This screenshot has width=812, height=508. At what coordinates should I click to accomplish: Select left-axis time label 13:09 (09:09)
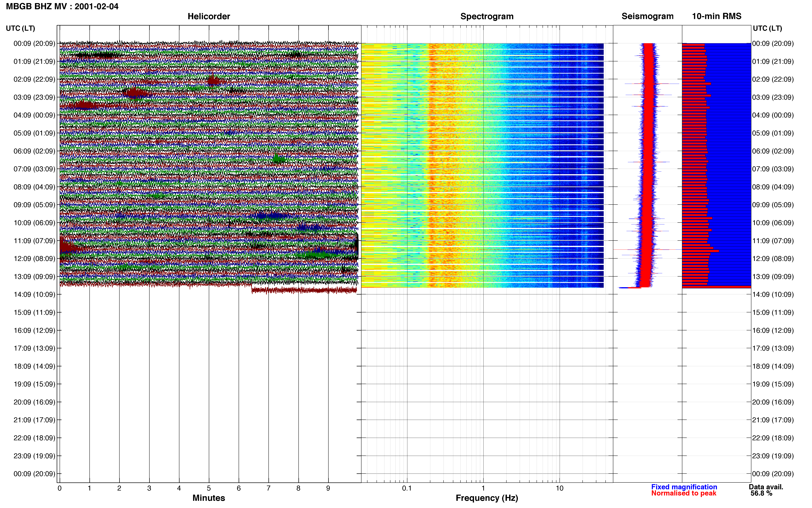(34, 277)
